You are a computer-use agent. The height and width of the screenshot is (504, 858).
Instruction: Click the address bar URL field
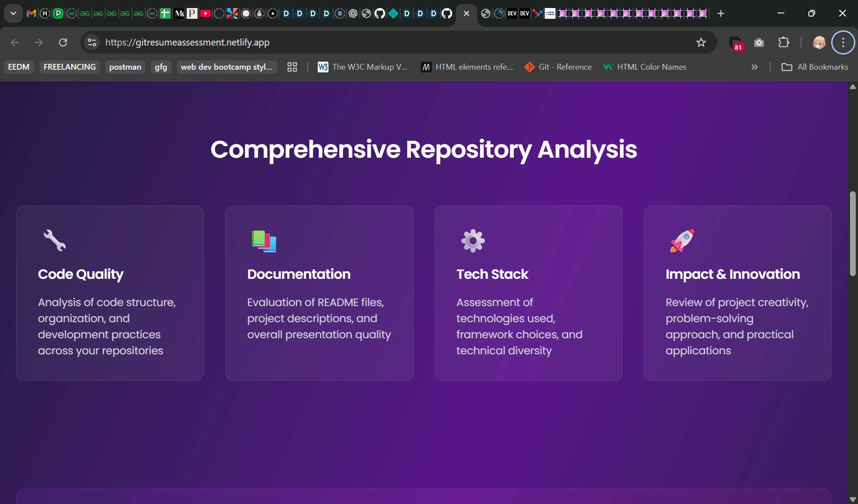[357, 42]
